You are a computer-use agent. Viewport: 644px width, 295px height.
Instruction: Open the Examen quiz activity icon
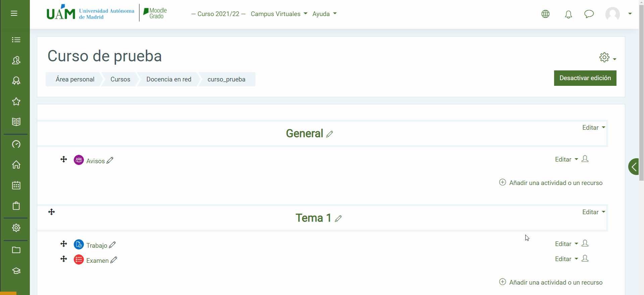(79, 260)
